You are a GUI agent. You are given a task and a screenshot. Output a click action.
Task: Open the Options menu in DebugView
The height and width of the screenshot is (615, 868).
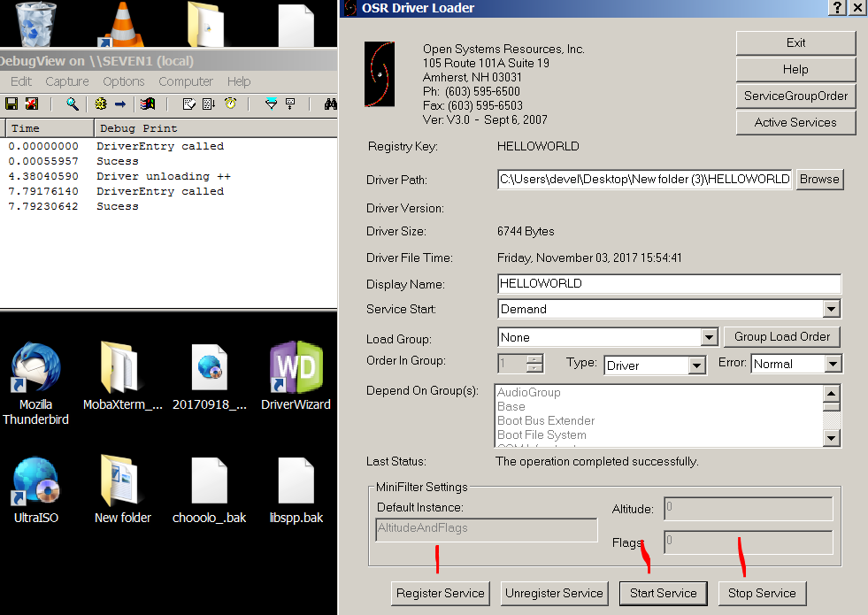(x=123, y=81)
